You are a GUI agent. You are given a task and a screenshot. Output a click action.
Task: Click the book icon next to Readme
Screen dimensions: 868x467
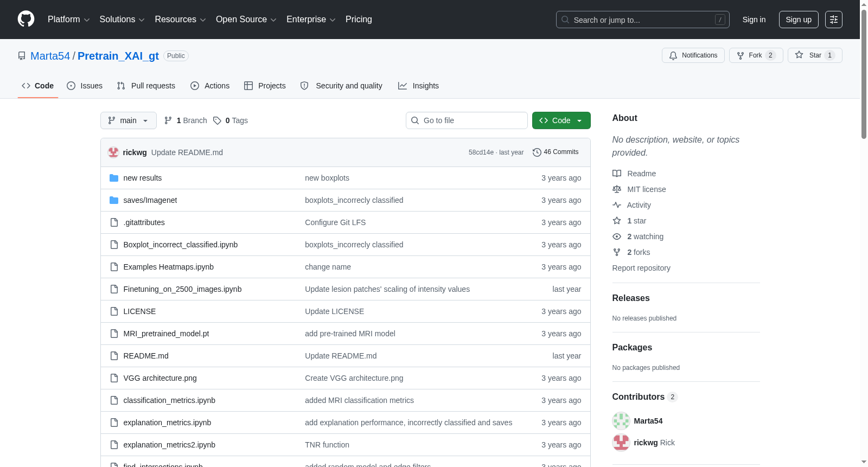tap(617, 174)
